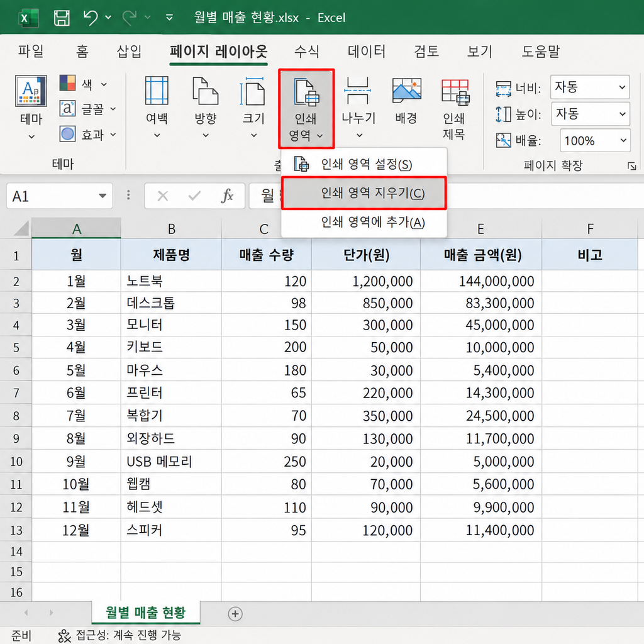This screenshot has height=644, width=644.
Task: Save the workbook with the disk icon
Action: coord(62,18)
